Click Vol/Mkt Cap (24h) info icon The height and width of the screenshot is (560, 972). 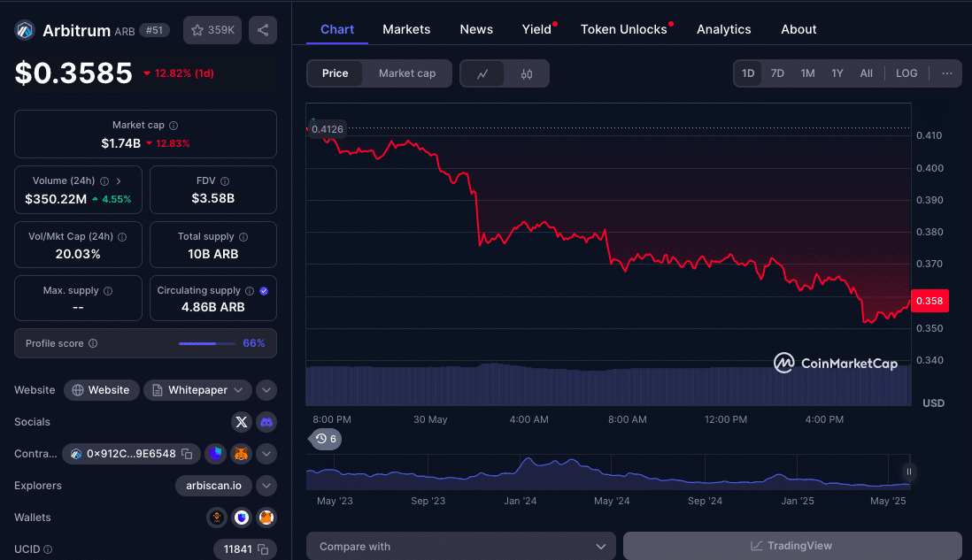point(122,236)
